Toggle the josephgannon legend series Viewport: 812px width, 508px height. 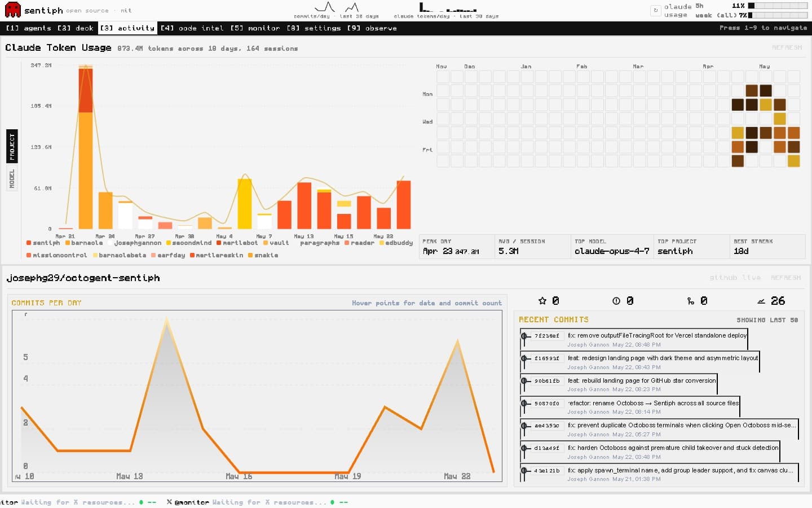tap(135, 243)
